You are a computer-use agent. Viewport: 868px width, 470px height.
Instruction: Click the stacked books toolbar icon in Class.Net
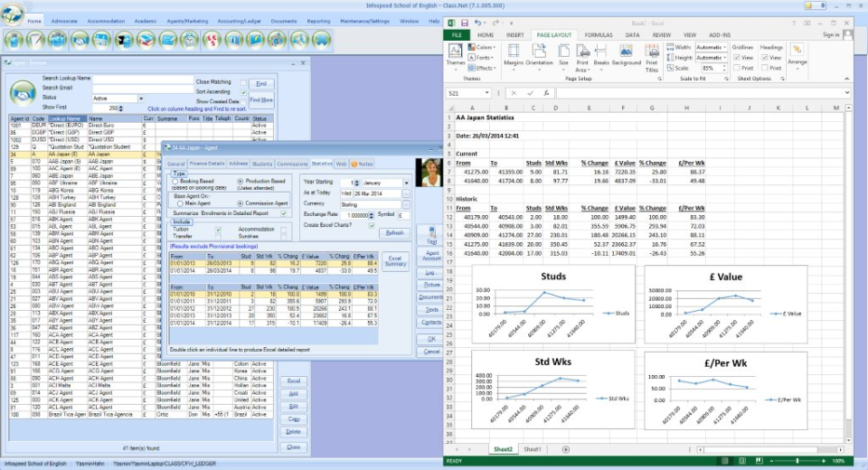pos(146,40)
